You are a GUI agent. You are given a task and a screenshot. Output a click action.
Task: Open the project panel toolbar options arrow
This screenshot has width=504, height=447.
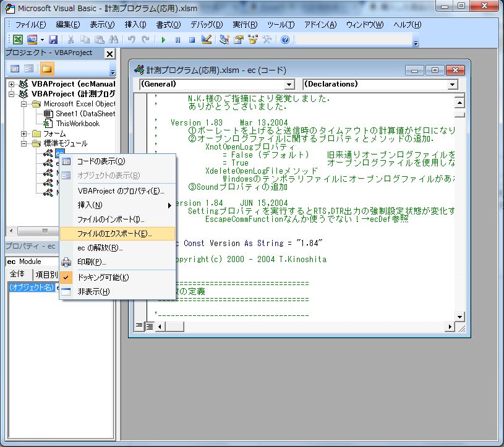113,71
